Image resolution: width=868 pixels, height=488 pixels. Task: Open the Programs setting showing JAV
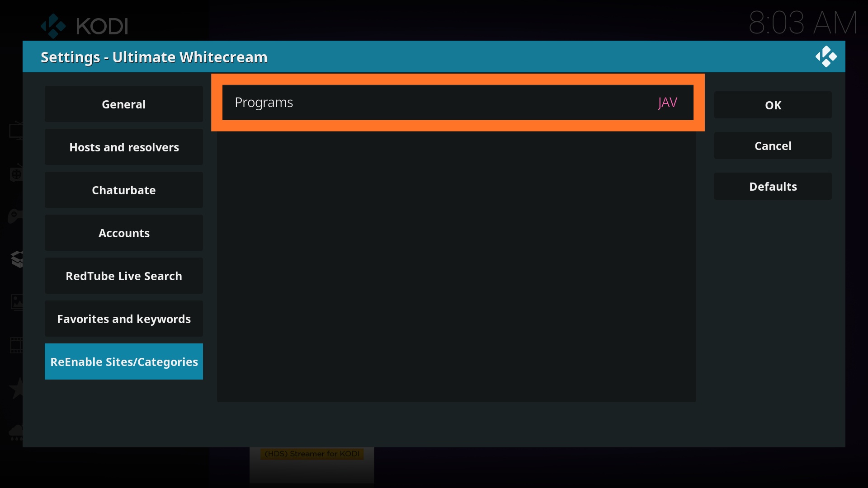pos(458,102)
